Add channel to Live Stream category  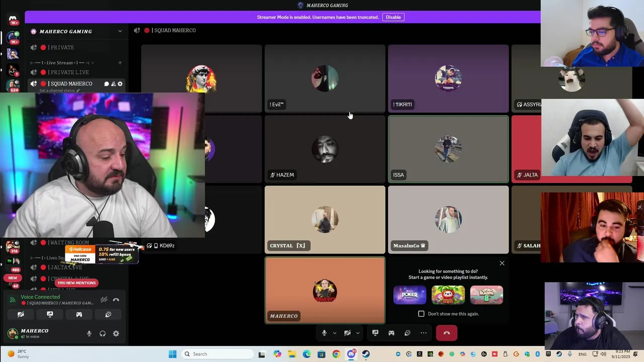click(120, 63)
